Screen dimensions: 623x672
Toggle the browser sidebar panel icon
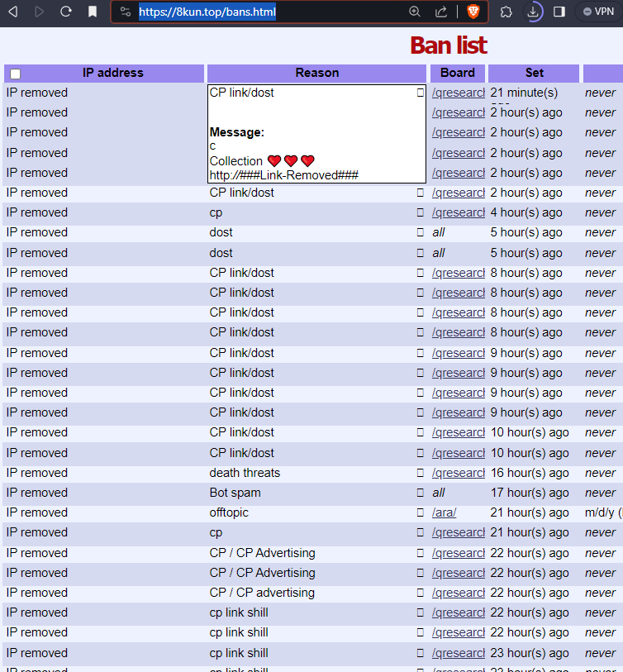click(x=559, y=12)
